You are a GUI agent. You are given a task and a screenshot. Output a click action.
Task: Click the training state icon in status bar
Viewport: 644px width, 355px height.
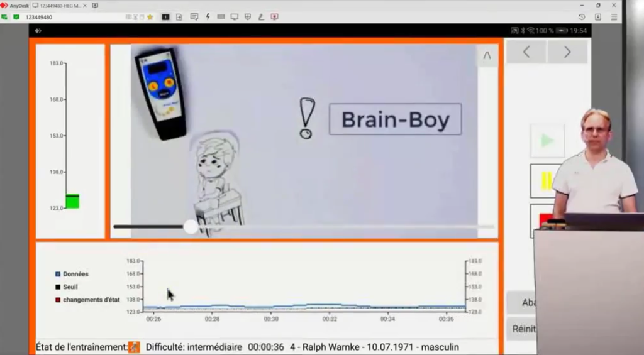134,347
